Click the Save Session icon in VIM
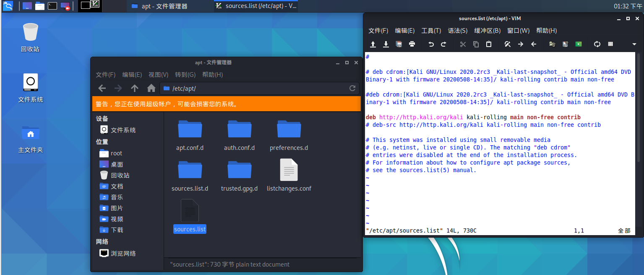The image size is (644, 275). [566, 44]
